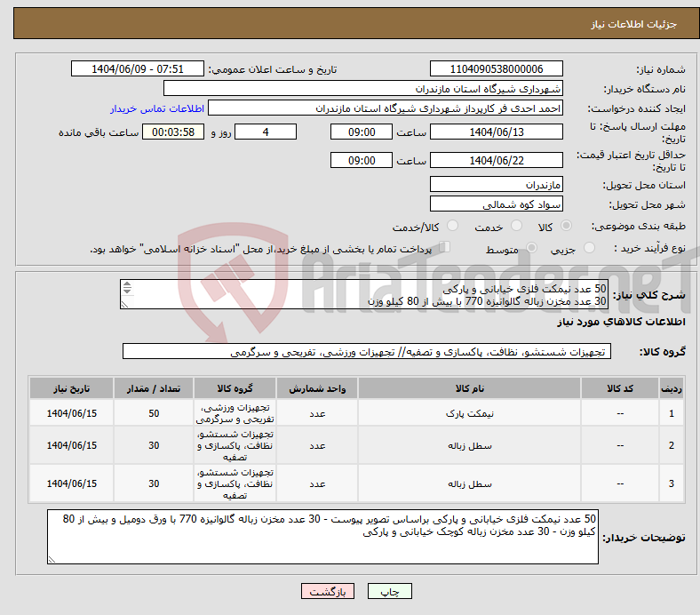Screen dimensions: 700x615
Task: Click the توضیحات خریدار text area
Action: (x=322, y=537)
